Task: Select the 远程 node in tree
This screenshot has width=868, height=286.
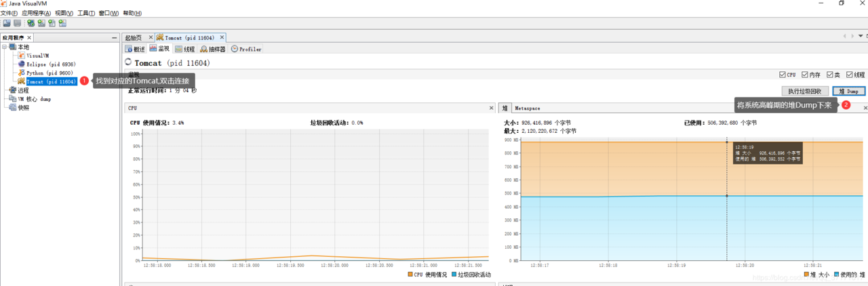Action: pyautogui.click(x=23, y=90)
